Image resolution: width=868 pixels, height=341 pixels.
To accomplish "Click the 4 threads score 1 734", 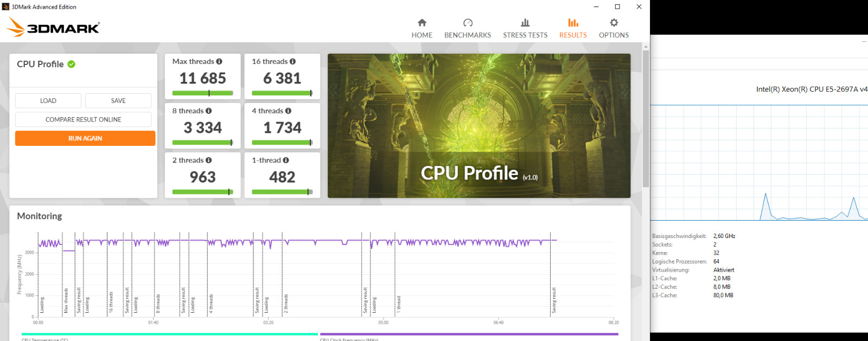I will pos(282,128).
